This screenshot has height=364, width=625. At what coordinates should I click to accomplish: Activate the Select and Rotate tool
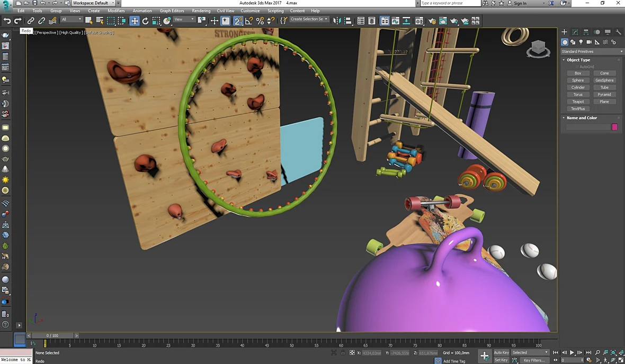tap(146, 21)
